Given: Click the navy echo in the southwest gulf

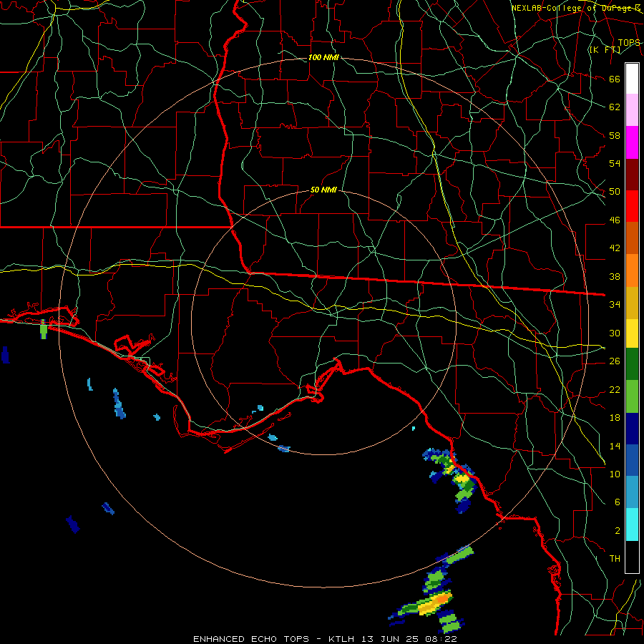Looking at the screenshot, I should pos(73,524).
